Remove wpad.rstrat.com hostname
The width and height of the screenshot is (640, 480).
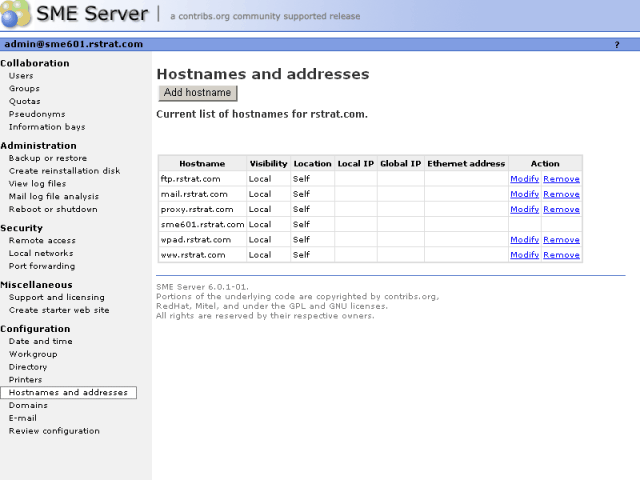[561, 240]
